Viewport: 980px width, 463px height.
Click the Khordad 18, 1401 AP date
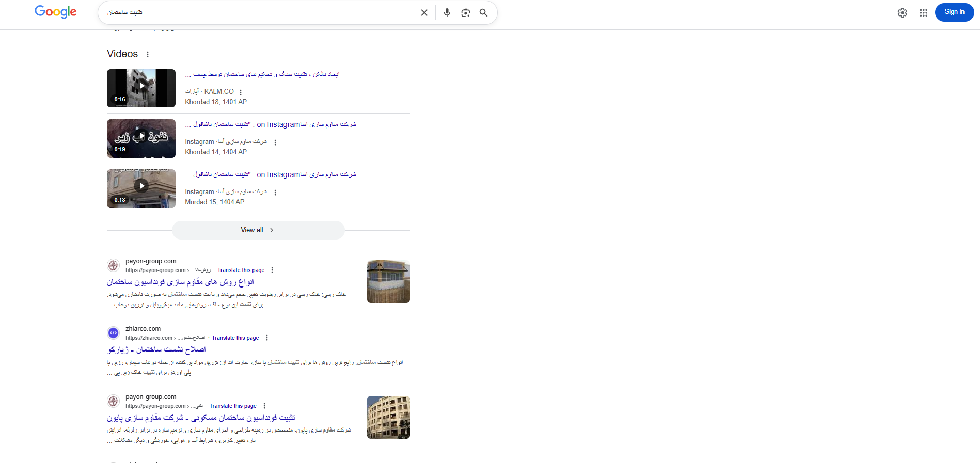[x=216, y=102]
